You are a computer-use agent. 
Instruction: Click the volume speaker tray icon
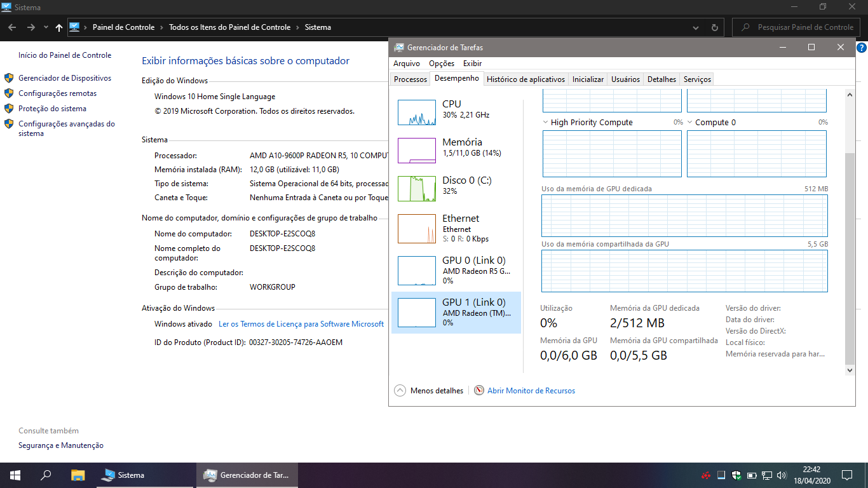click(782, 475)
